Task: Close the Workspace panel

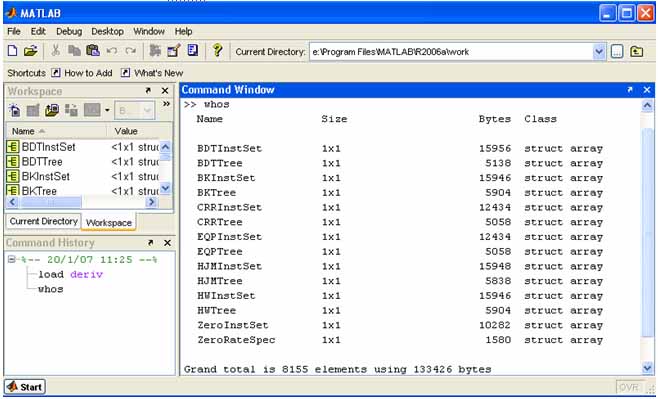Action: 165,91
